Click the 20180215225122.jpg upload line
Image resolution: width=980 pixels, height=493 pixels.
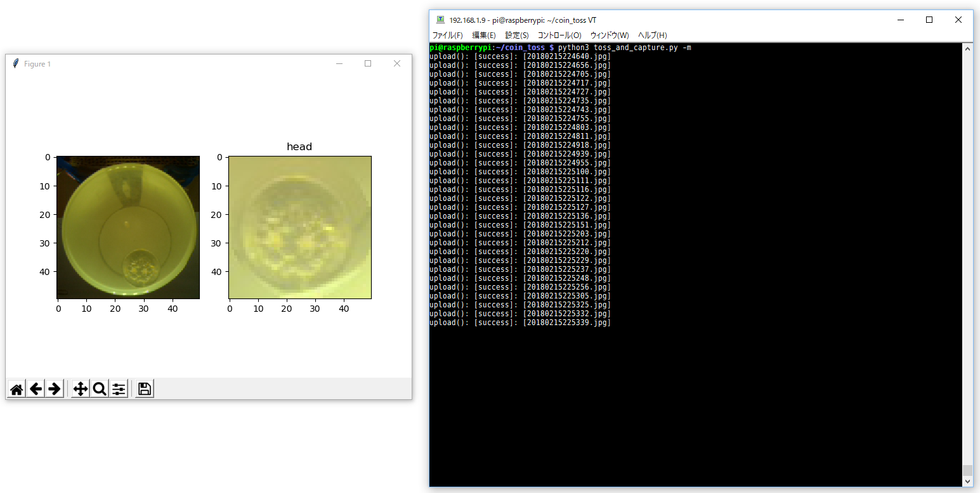point(520,198)
